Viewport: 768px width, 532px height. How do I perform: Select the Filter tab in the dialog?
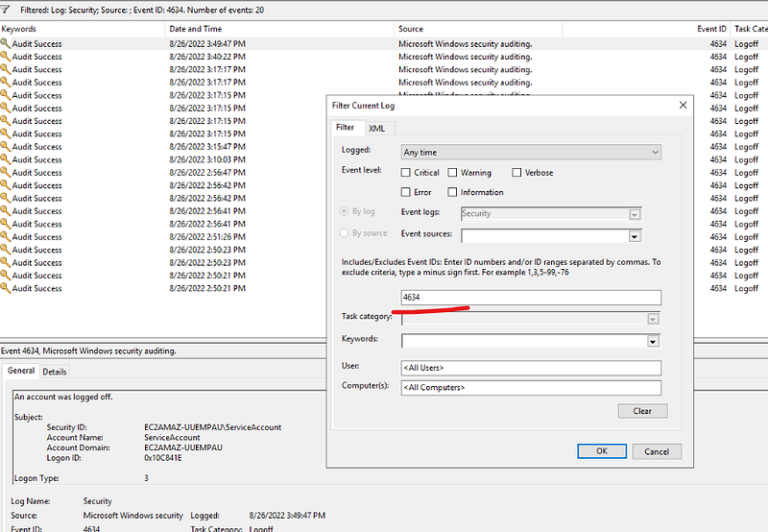pos(345,128)
